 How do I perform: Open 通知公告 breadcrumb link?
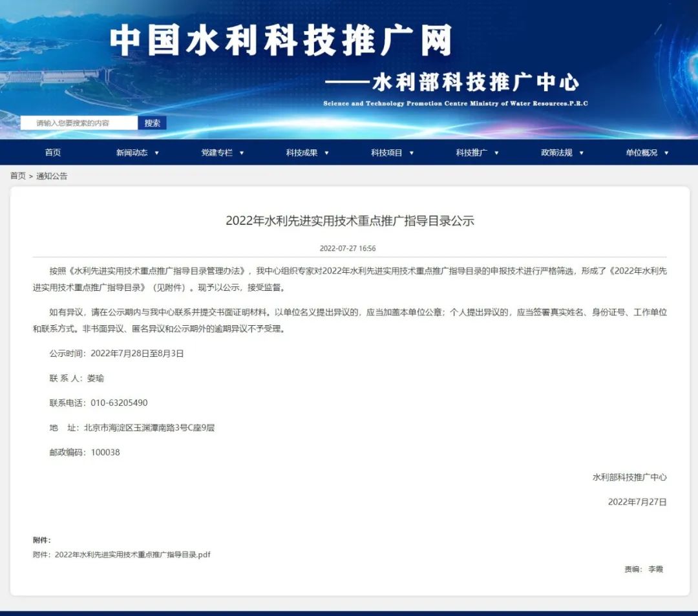52,176
